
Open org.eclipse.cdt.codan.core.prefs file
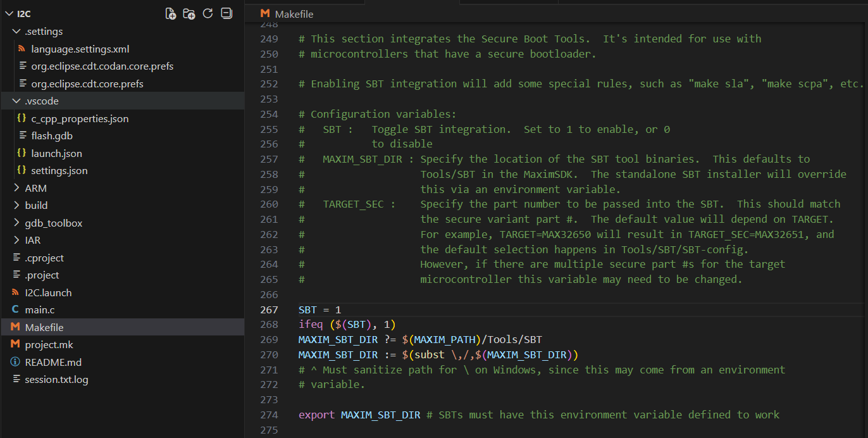[102, 66]
